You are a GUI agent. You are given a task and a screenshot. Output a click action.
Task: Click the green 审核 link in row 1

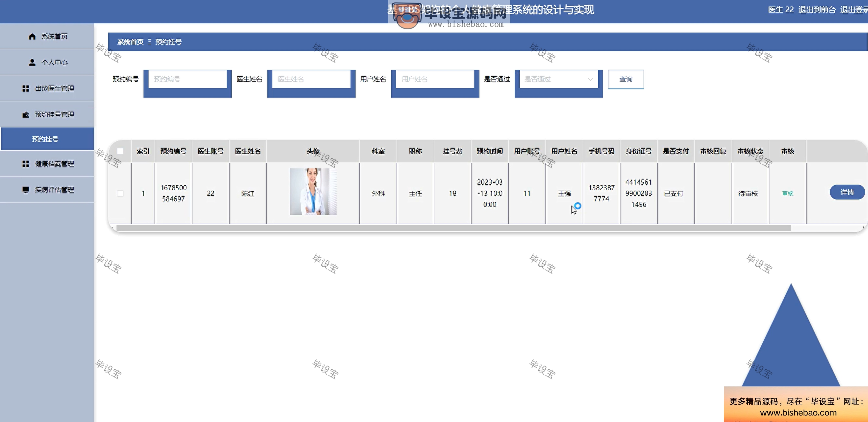tap(788, 193)
